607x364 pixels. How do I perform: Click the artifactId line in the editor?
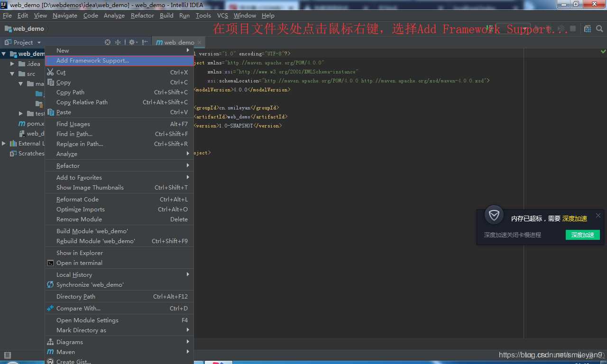240,117
